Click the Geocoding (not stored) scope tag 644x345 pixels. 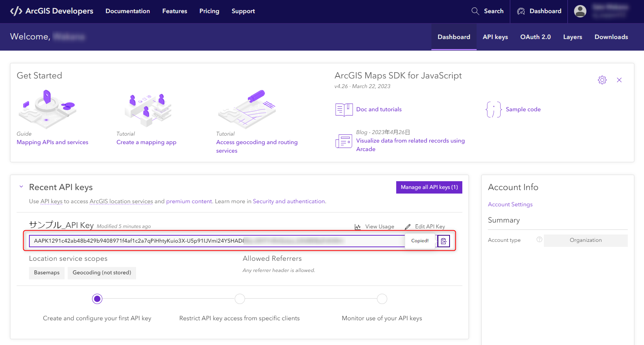point(102,273)
